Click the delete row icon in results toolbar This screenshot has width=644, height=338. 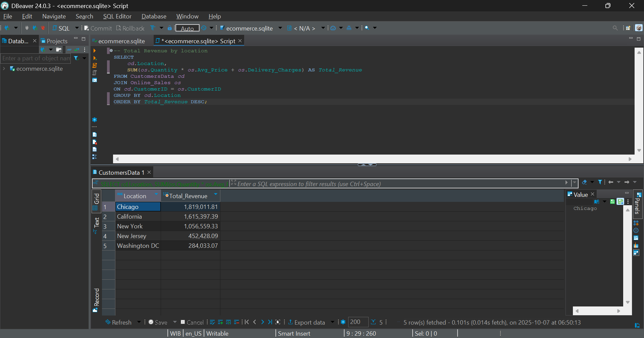coord(236,322)
